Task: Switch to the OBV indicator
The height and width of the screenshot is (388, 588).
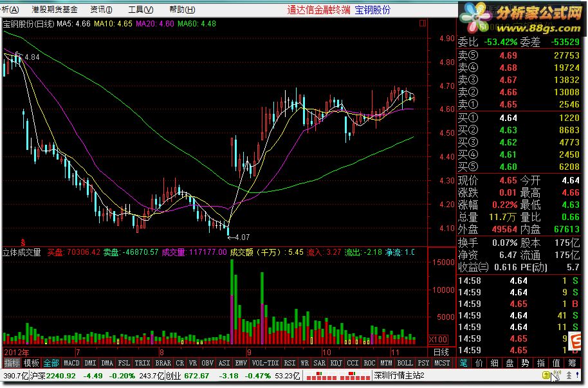Action: point(207,363)
